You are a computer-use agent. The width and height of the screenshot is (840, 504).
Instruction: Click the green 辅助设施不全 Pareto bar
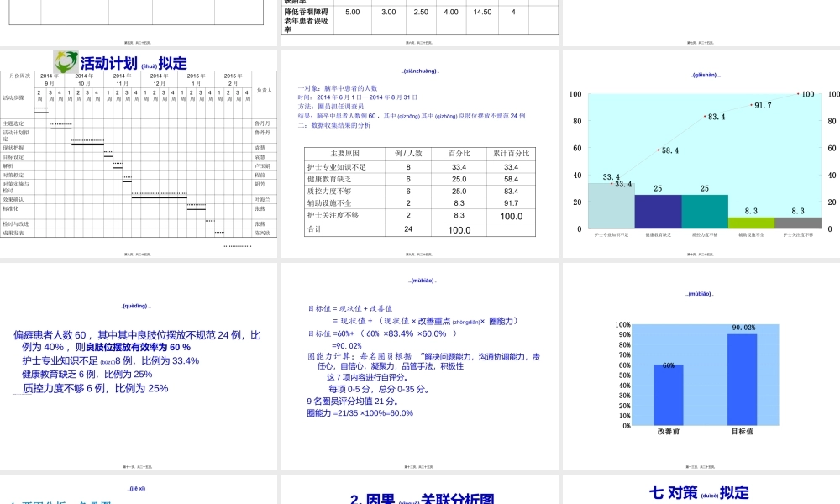coord(751,223)
